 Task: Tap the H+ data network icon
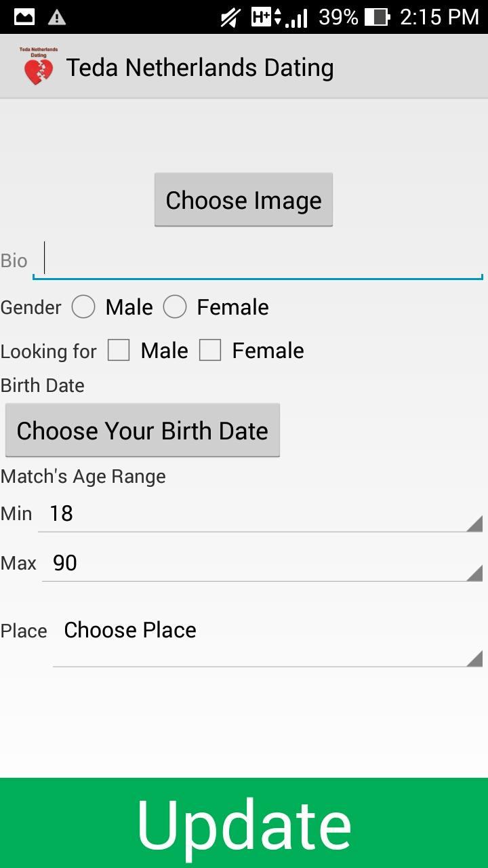pyautogui.click(x=266, y=17)
